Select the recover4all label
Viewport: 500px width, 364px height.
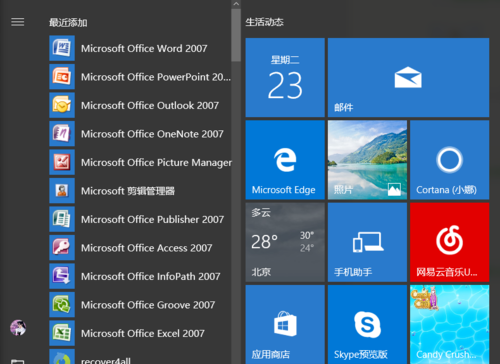tap(106, 360)
